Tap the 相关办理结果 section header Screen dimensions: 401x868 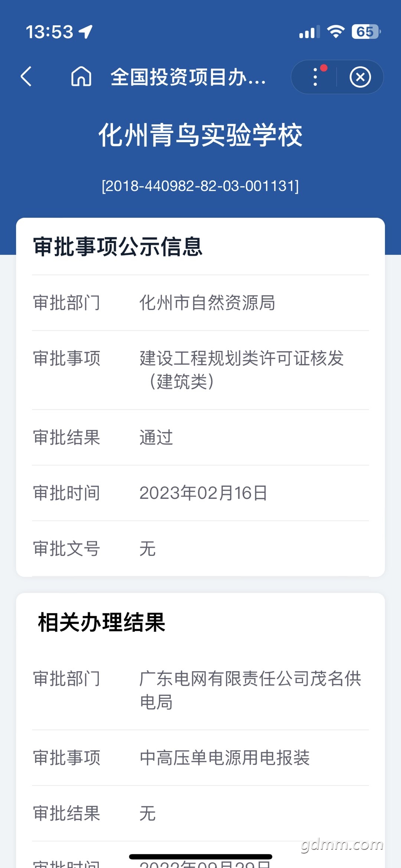[x=102, y=622]
